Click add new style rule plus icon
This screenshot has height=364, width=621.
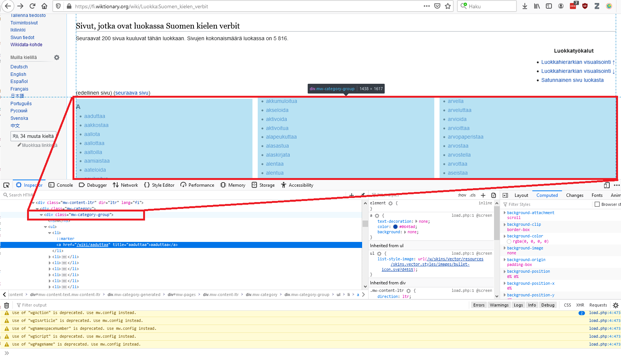tap(483, 195)
